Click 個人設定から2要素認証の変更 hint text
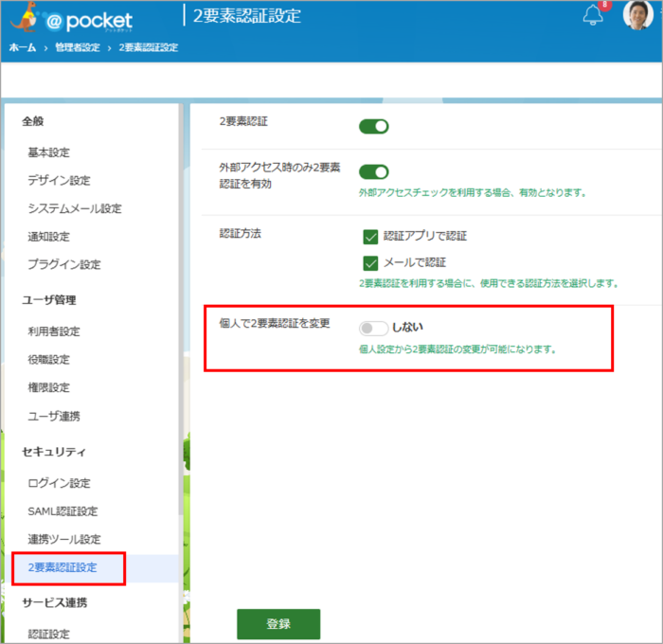663x644 pixels. coord(457,349)
